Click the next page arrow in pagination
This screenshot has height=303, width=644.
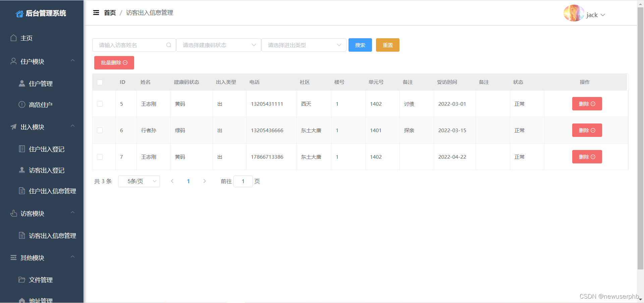[x=205, y=181]
